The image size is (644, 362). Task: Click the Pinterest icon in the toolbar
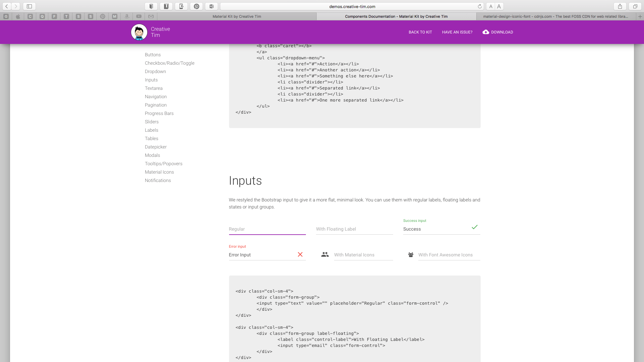pos(197,6)
